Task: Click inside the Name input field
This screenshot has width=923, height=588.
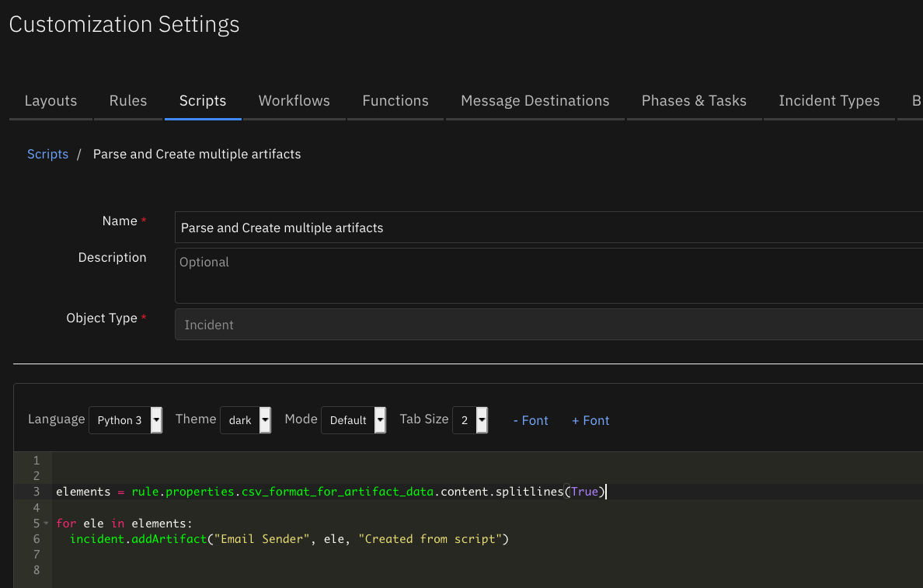Action: 549,227
